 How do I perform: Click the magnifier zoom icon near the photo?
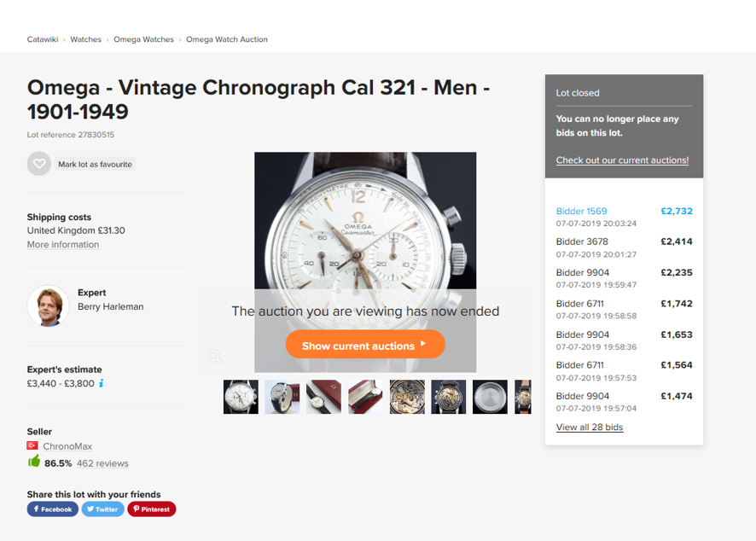(215, 357)
